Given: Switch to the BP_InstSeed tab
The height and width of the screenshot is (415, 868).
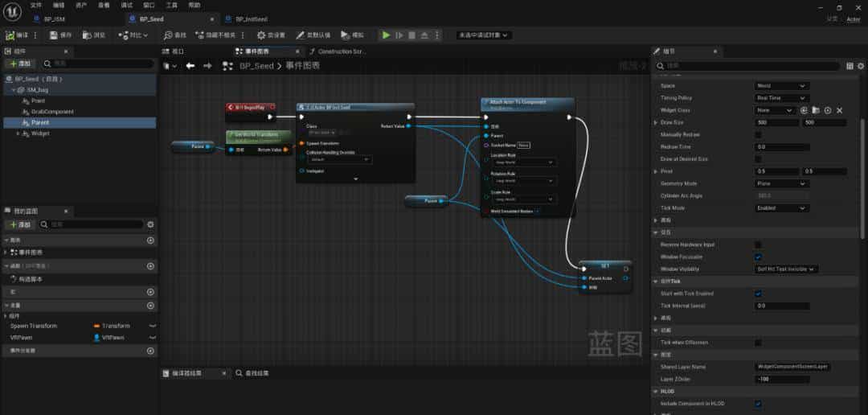Looking at the screenshot, I should (251, 18).
